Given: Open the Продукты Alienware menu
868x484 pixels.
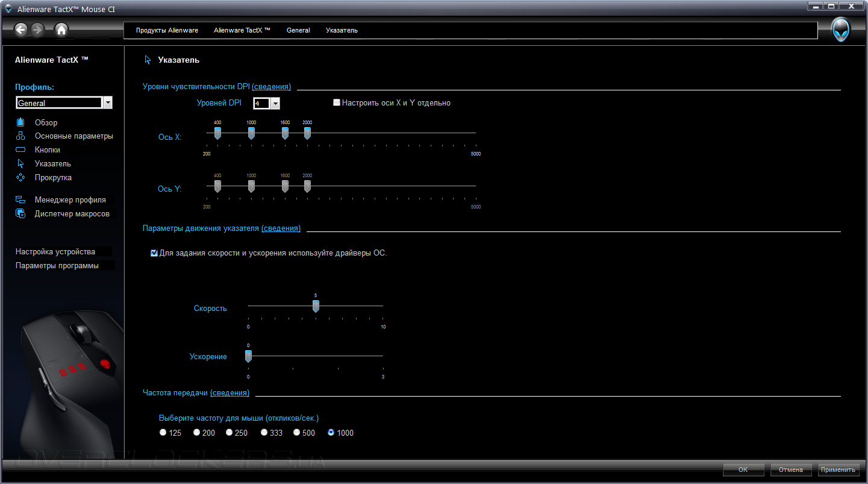Looking at the screenshot, I should tap(167, 30).
